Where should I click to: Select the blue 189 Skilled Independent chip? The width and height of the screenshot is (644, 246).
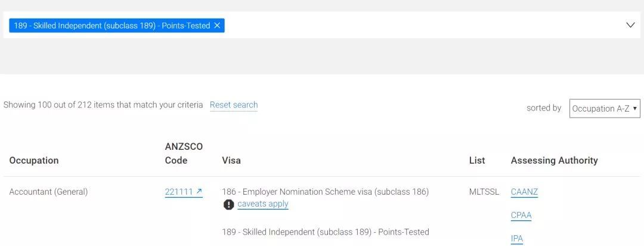(111, 26)
